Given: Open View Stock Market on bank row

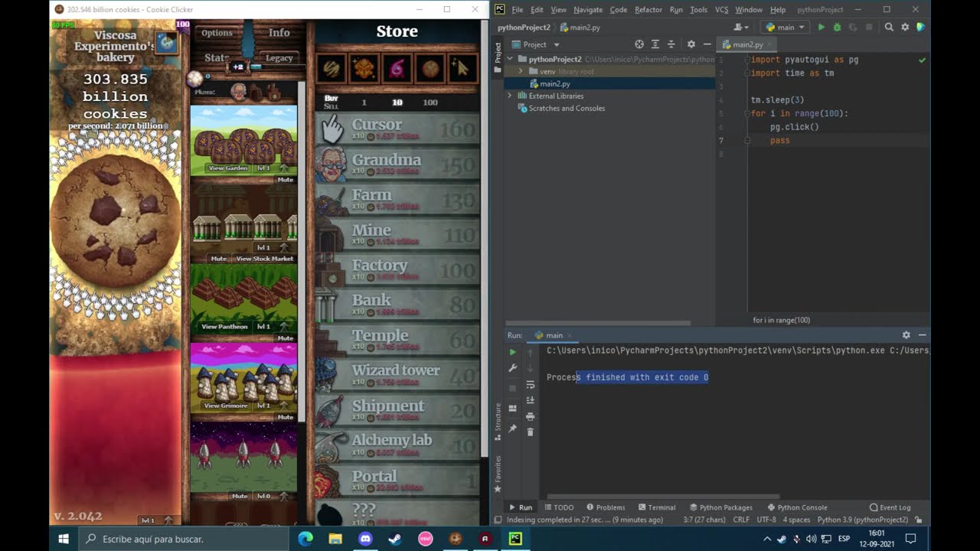Looking at the screenshot, I should click(264, 259).
